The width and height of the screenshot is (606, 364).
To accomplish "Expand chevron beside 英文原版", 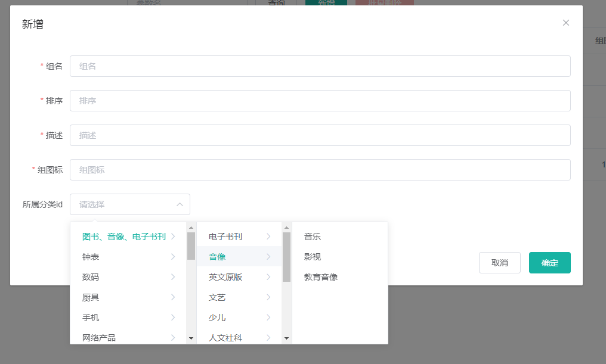I will [x=268, y=277].
